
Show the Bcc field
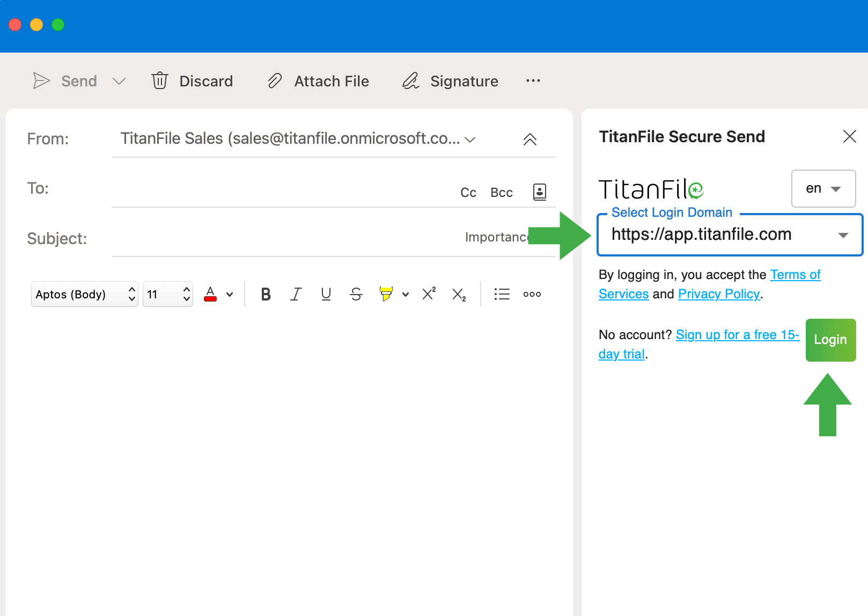[502, 193]
